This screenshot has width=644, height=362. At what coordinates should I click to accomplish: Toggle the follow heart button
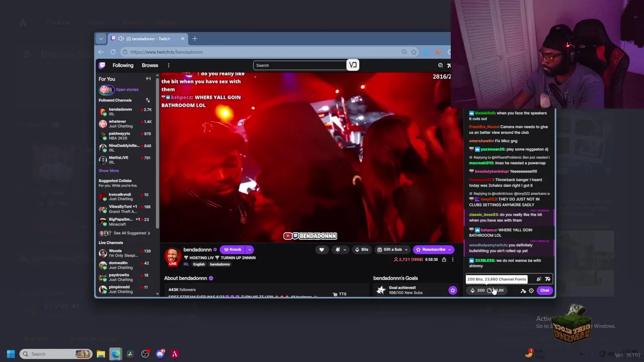[x=321, y=249]
